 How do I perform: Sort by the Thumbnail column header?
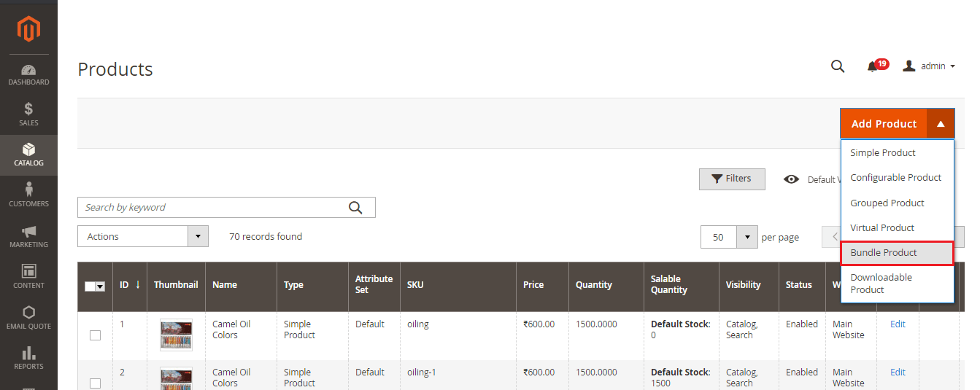[176, 285]
